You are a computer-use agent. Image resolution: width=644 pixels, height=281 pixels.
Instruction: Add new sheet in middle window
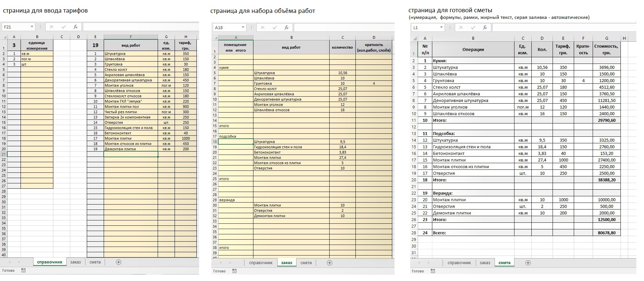pos(330,263)
